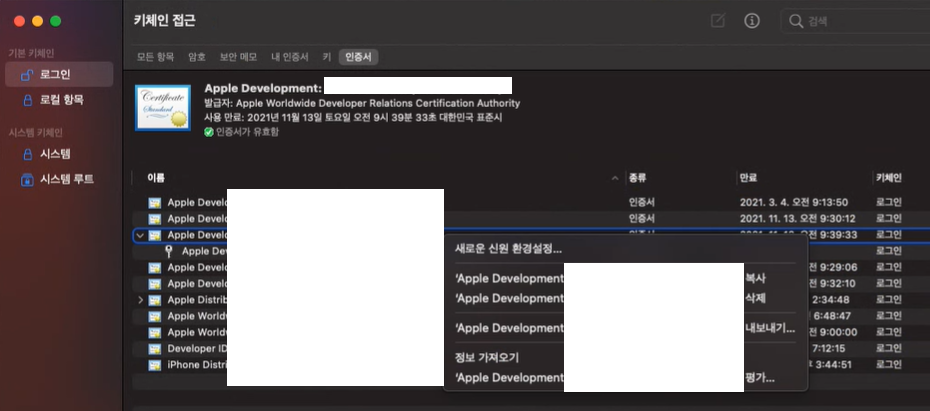Choose 정보 가져오기 from the context menu

coord(487,358)
